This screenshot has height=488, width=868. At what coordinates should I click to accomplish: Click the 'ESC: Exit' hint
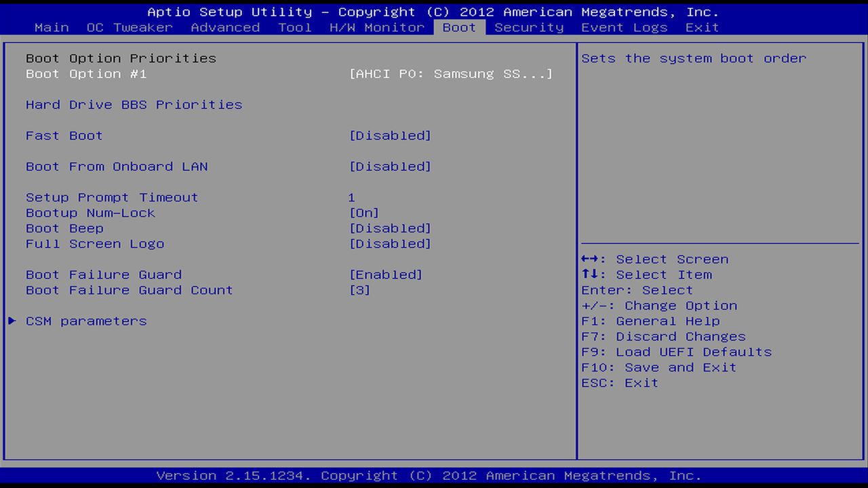click(x=620, y=383)
